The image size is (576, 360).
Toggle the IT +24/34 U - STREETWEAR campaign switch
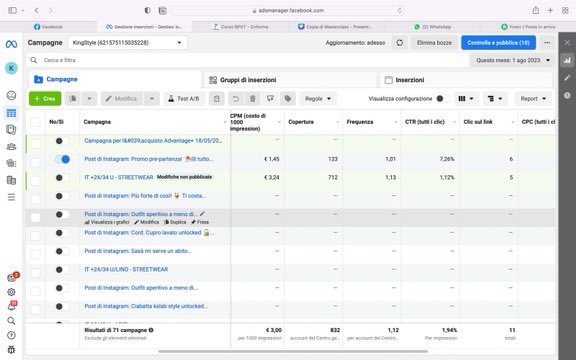(x=62, y=177)
